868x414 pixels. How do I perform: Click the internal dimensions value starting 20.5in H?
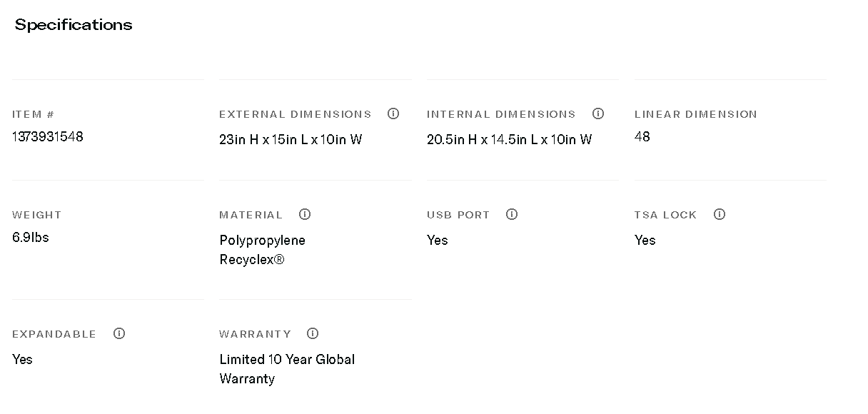click(x=509, y=140)
